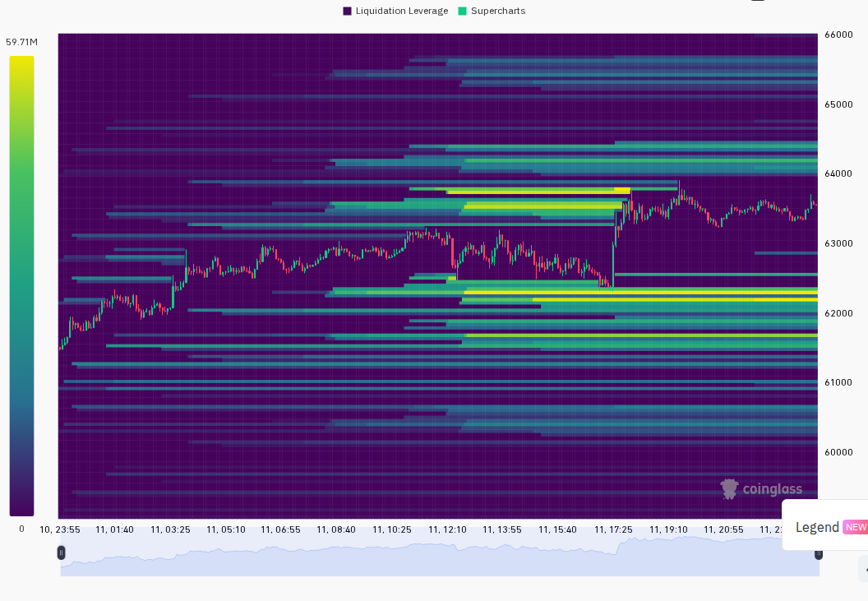Open the Legend panel
Image resolution: width=868 pixels, height=601 pixels.
(x=817, y=527)
